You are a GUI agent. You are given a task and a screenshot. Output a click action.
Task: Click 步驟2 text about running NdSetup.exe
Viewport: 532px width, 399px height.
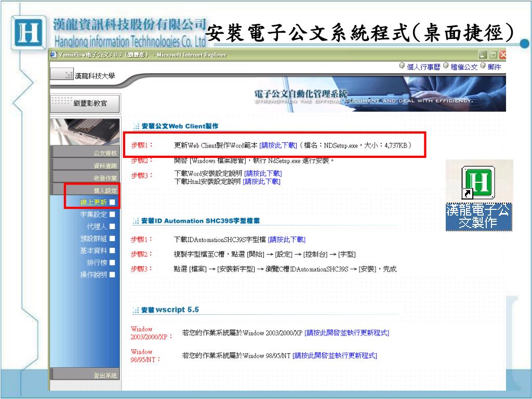coord(254,161)
